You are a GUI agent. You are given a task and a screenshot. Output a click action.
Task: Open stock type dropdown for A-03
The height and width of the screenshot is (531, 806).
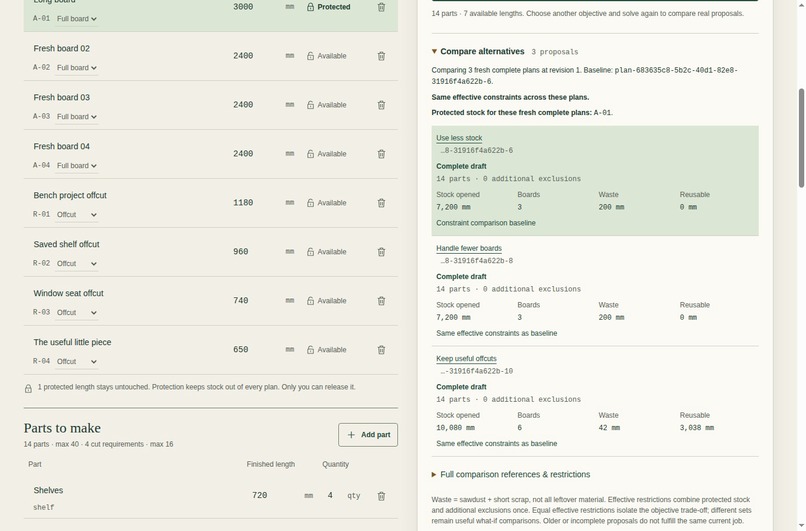pyautogui.click(x=77, y=117)
